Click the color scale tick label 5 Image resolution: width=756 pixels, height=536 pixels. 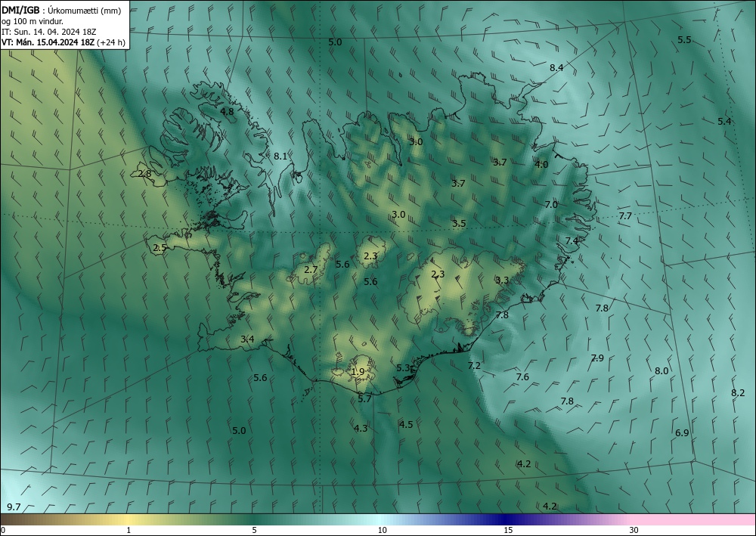click(x=254, y=531)
